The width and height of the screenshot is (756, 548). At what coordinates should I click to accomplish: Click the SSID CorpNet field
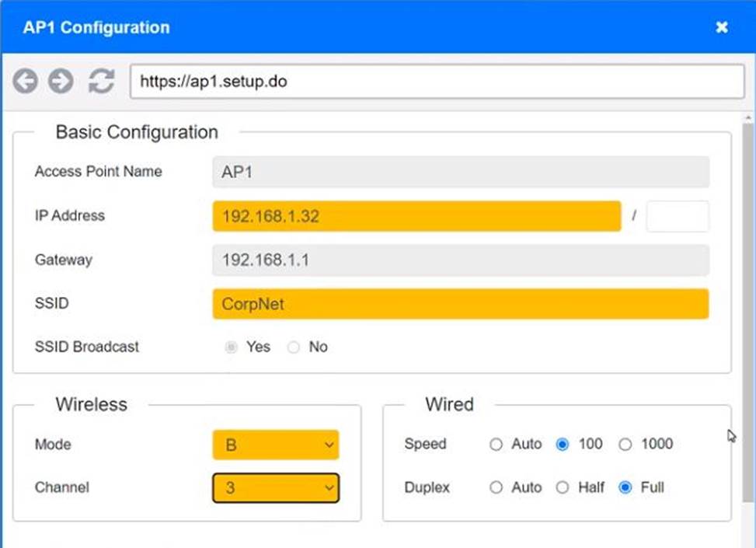coord(460,304)
